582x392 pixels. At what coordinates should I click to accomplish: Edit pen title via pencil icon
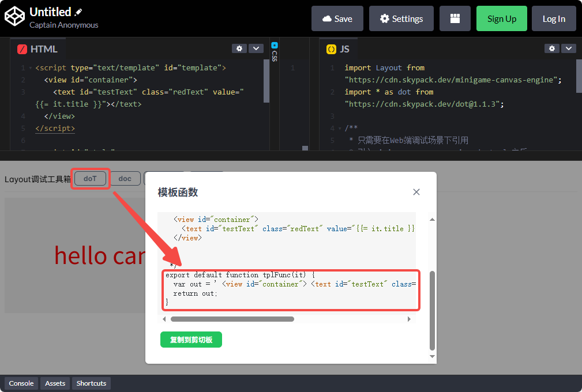point(79,12)
